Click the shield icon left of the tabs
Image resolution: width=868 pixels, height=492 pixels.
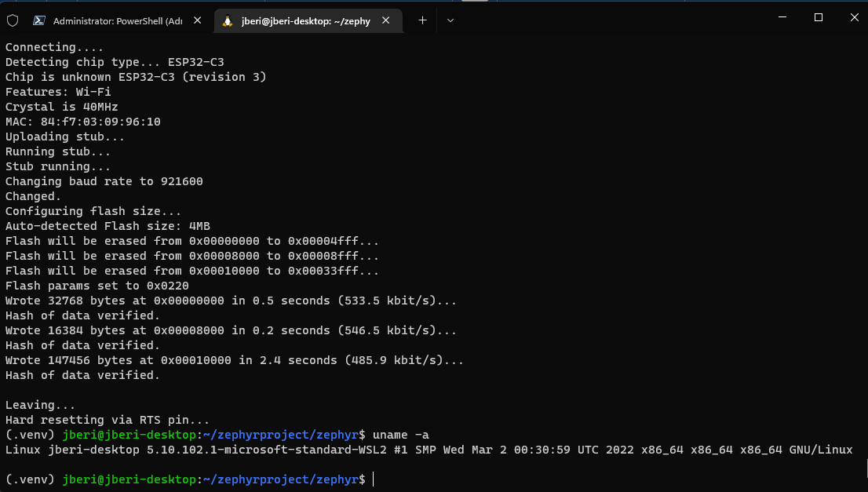[x=13, y=20]
